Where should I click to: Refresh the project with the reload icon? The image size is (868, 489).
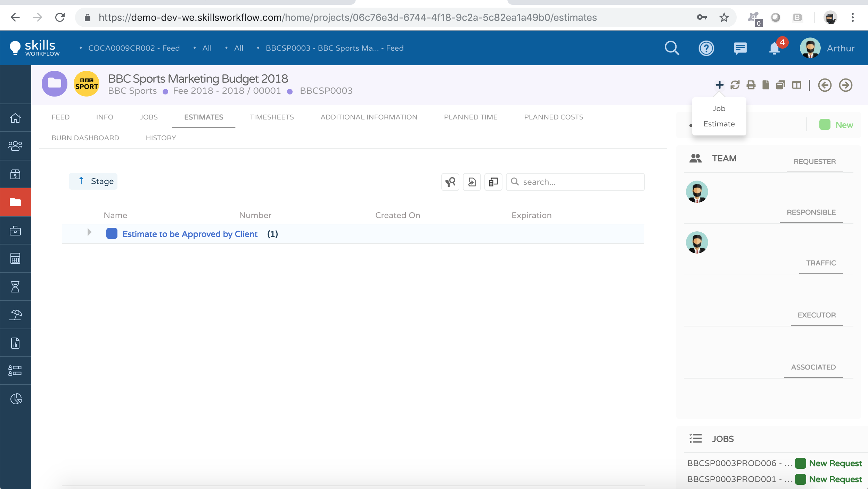[x=735, y=85]
